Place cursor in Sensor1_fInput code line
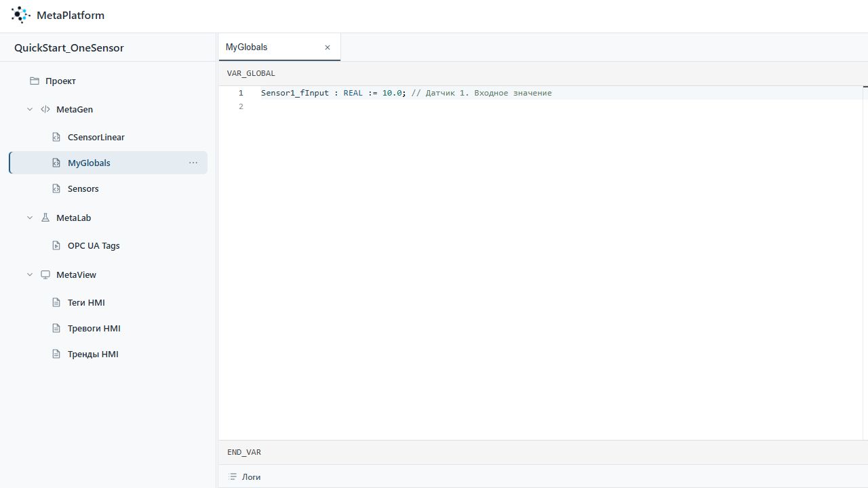 tap(406, 93)
